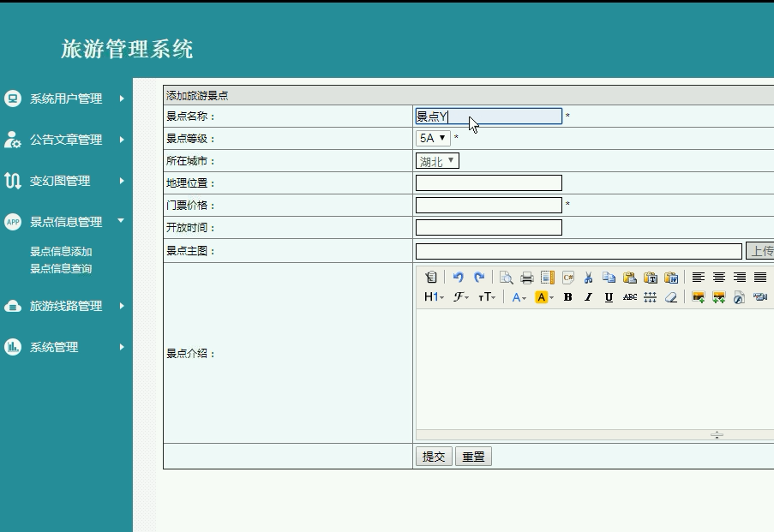Open the 所在城市 湖北 dropdown
Image resolution: width=774 pixels, height=532 pixels.
tap(437, 161)
